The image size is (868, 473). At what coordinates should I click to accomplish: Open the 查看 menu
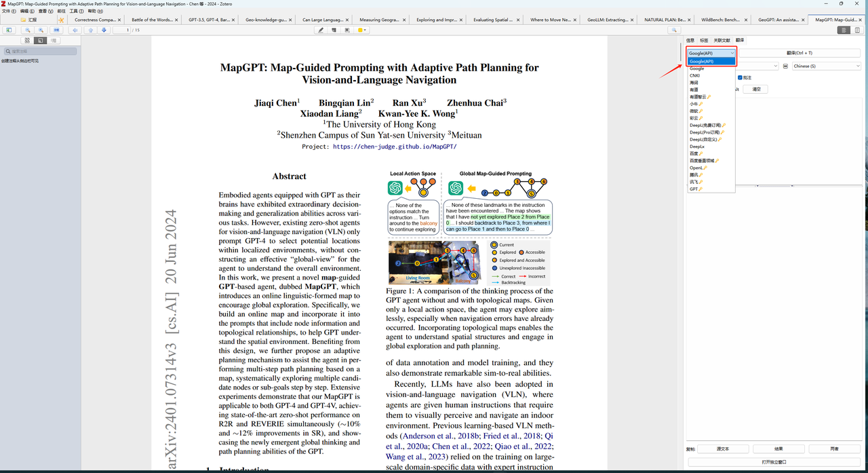tap(46, 11)
